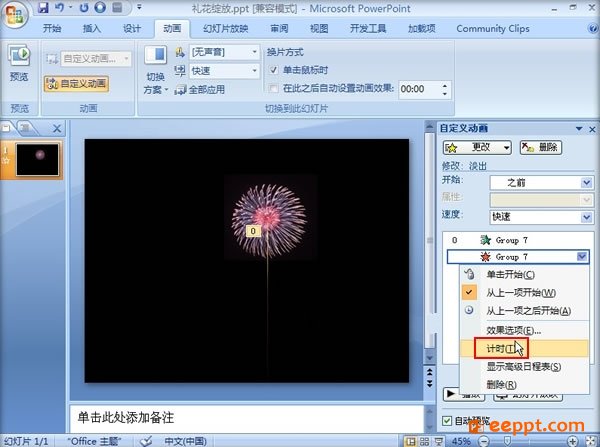Click the redo icon in quick access toolbar
The width and height of the screenshot is (600, 447).
click(x=84, y=7)
